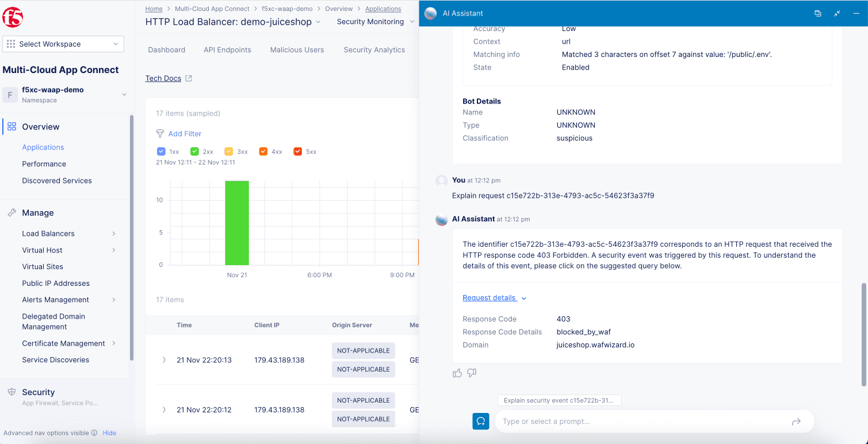Click the thumbs down on the AI response

[472, 373]
